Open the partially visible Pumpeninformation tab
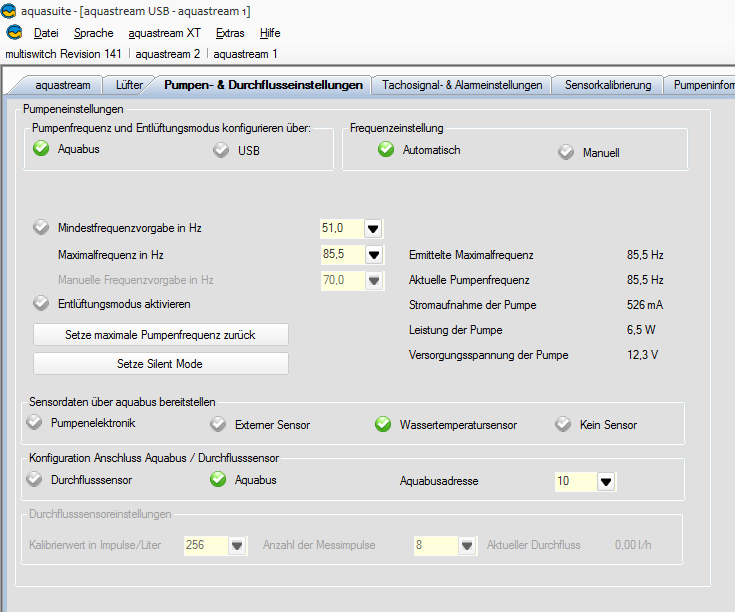This screenshot has height=612, width=735. click(701, 85)
